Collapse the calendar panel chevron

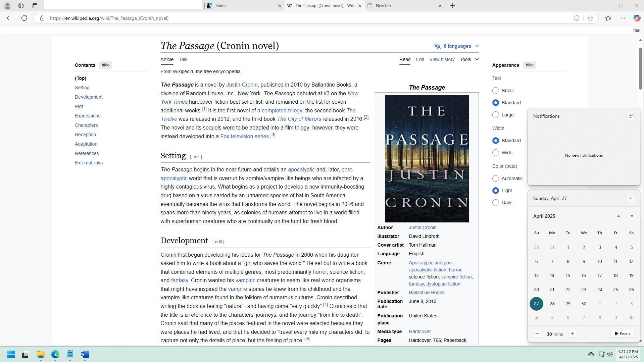[631, 198]
